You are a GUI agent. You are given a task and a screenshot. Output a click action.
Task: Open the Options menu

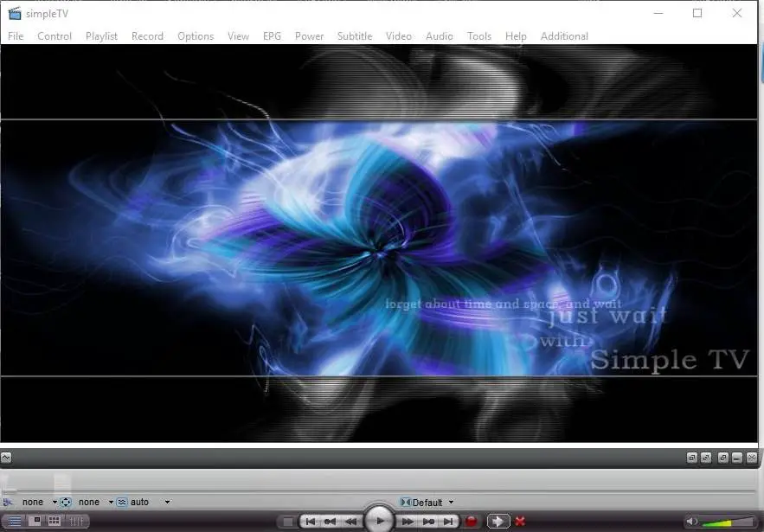pyautogui.click(x=196, y=36)
